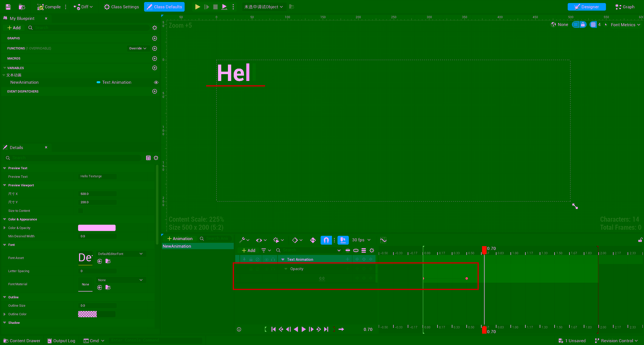Compile the blueprint
The image size is (644, 345).
pyautogui.click(x=49, y=7)
